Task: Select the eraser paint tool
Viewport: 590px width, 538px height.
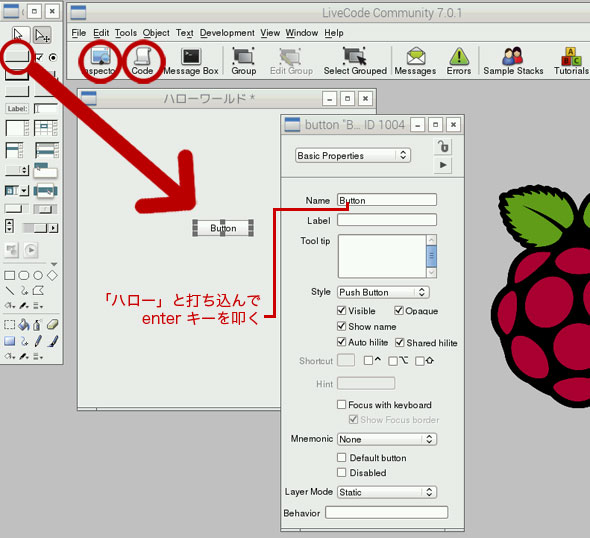Action: (53, 324)
